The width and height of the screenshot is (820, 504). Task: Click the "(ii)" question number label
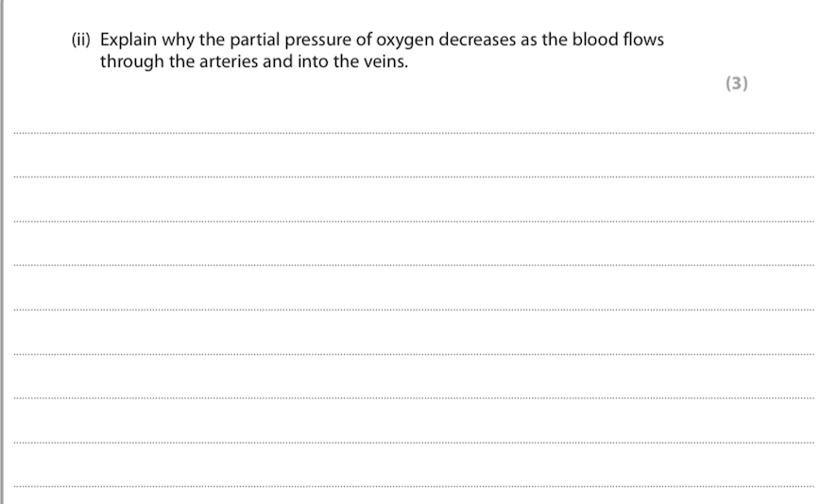[82, 41]
